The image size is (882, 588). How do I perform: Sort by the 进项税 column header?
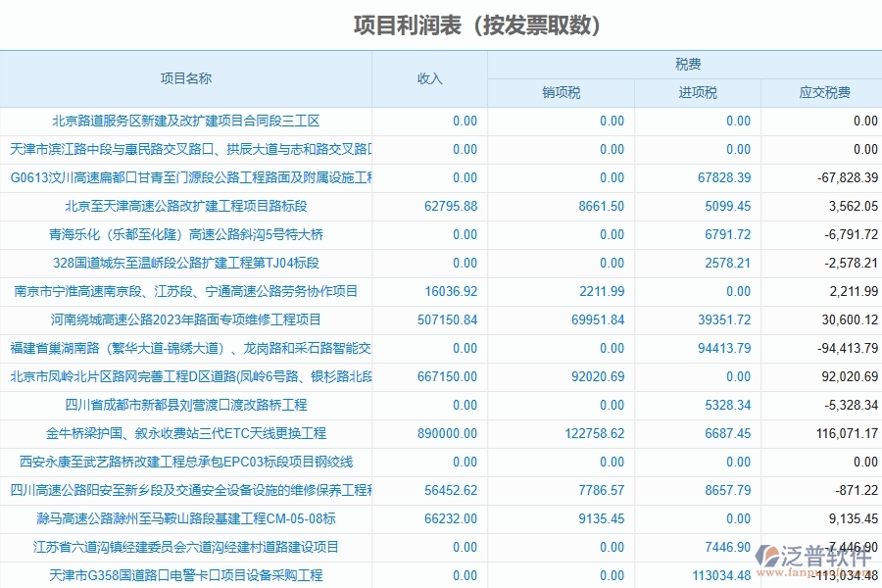point(699,92)
